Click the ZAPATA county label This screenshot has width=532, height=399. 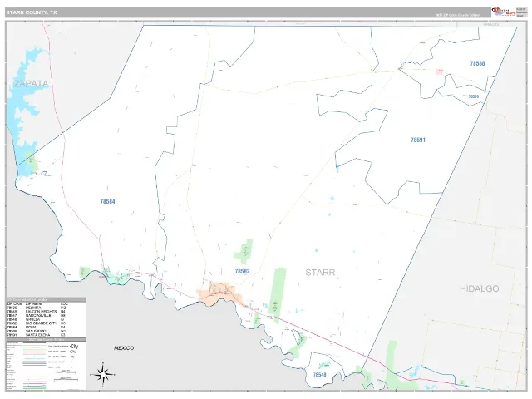pos(31,83)
